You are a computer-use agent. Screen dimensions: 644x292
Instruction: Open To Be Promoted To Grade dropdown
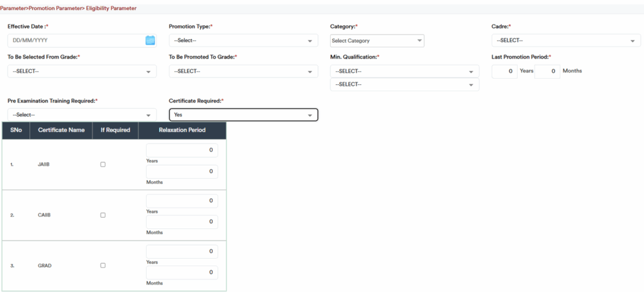click(x=243, y=71)
